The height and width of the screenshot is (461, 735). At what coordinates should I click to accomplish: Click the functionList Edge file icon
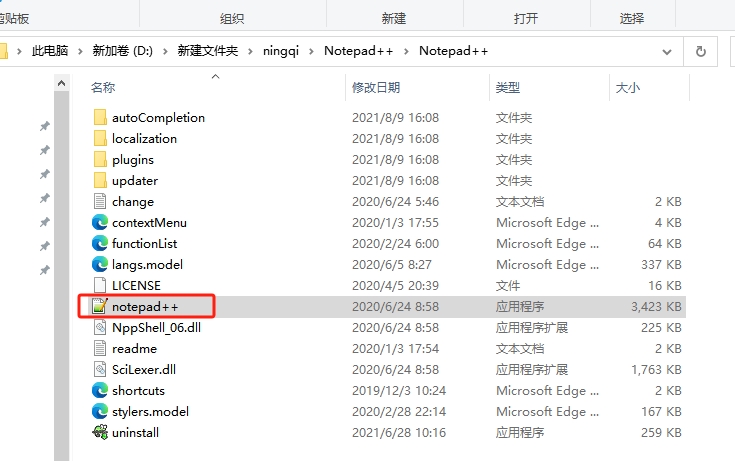coord(100,243)
